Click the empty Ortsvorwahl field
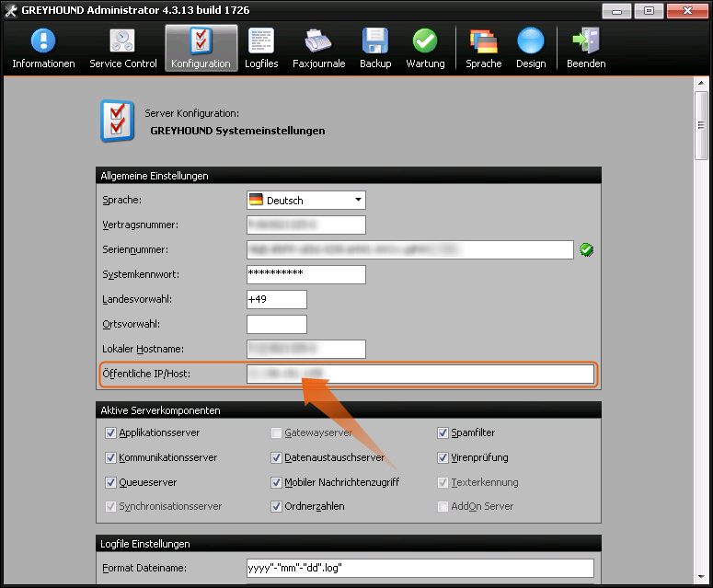The height and width of the screenshot is (588, 713). point(277,324)
